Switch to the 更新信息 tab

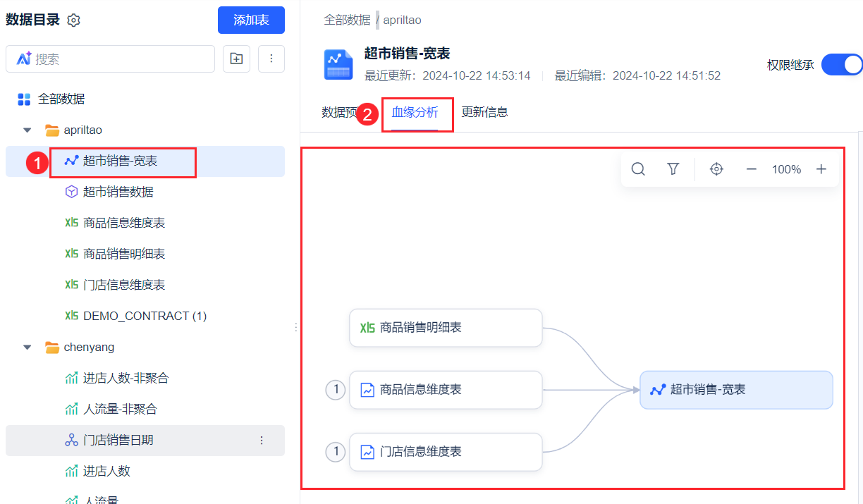(x=484, y=112)
